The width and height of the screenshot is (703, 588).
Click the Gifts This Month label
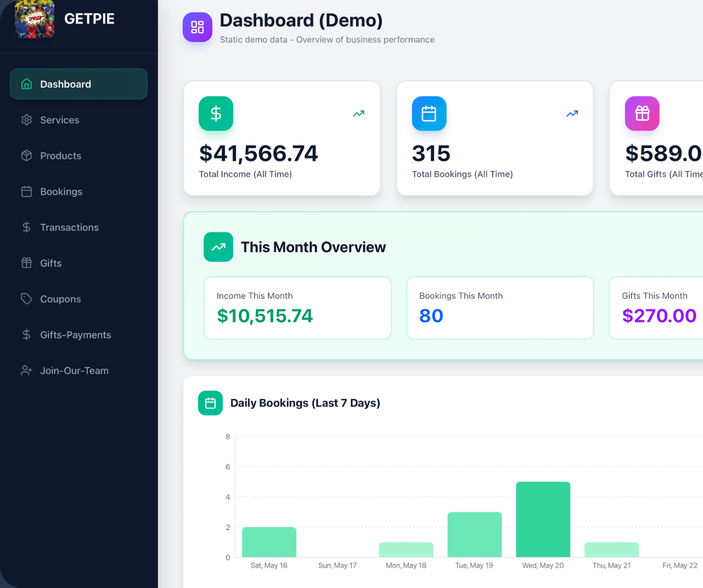pos(655,296)
